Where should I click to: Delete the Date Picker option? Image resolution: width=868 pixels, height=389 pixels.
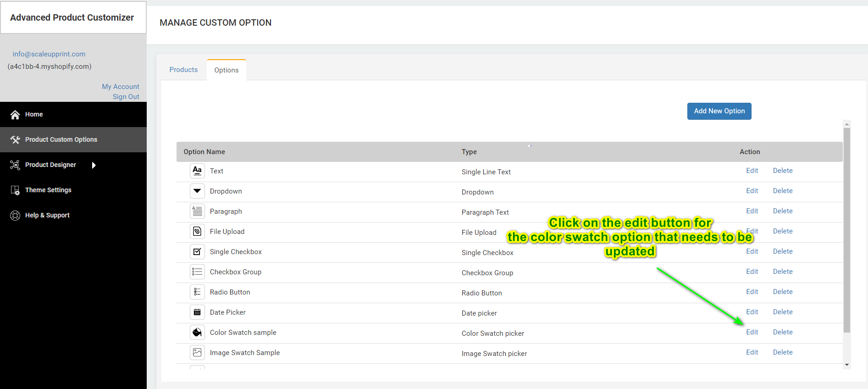[783, 312]
